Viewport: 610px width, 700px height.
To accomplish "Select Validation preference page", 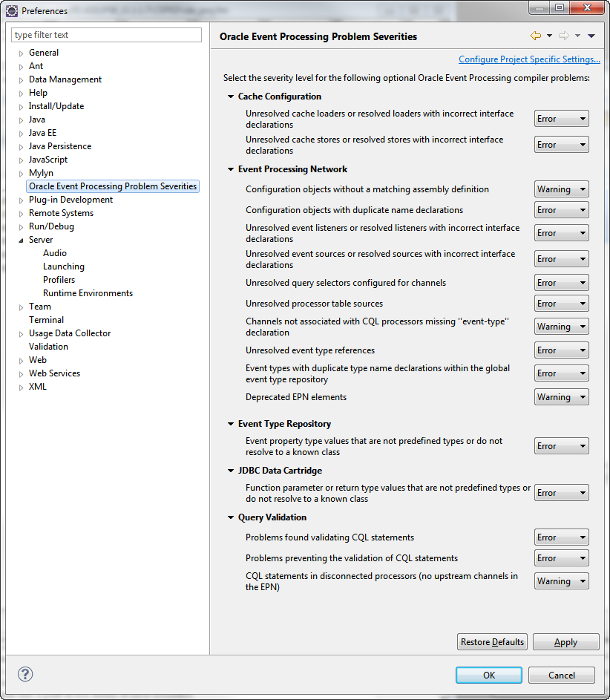I will point(49,347).
